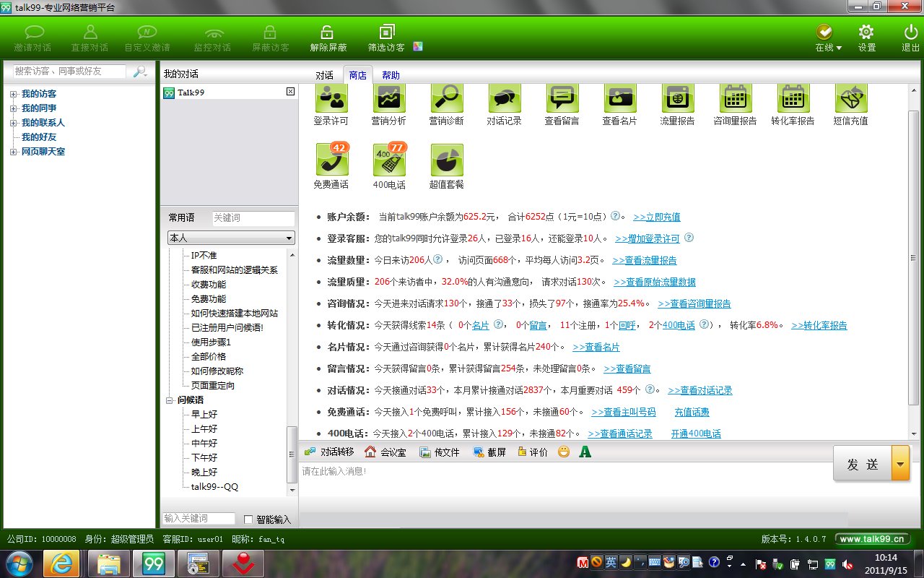This screenshot has width=924, height=578.
Task: Click the www.talk99.cn status bar link
Action: (x=872, y=539)
